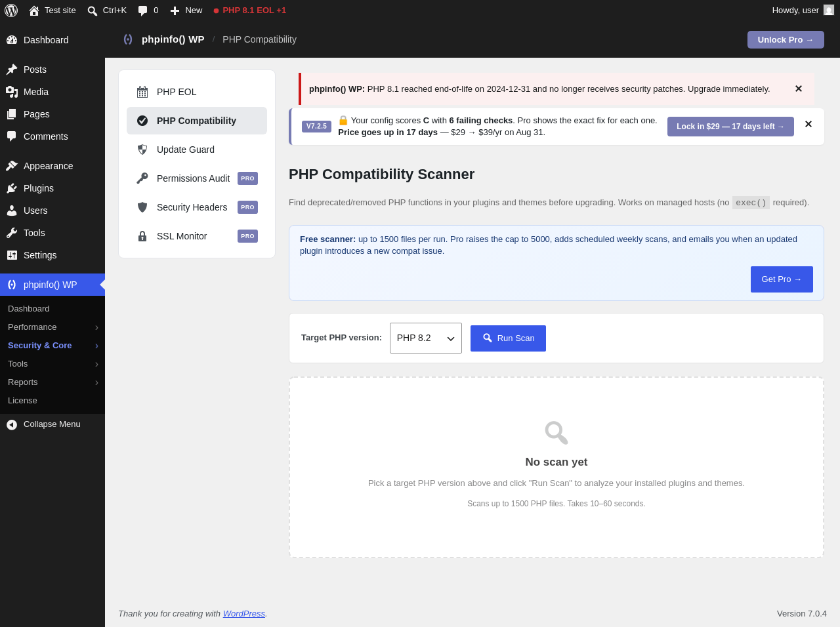Click the Run Scan button

508,338
